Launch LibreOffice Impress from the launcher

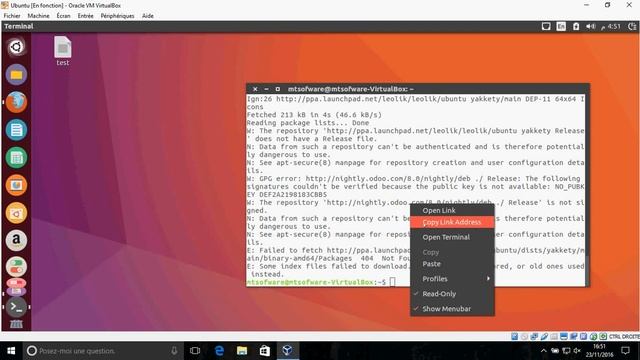[16, 185]
